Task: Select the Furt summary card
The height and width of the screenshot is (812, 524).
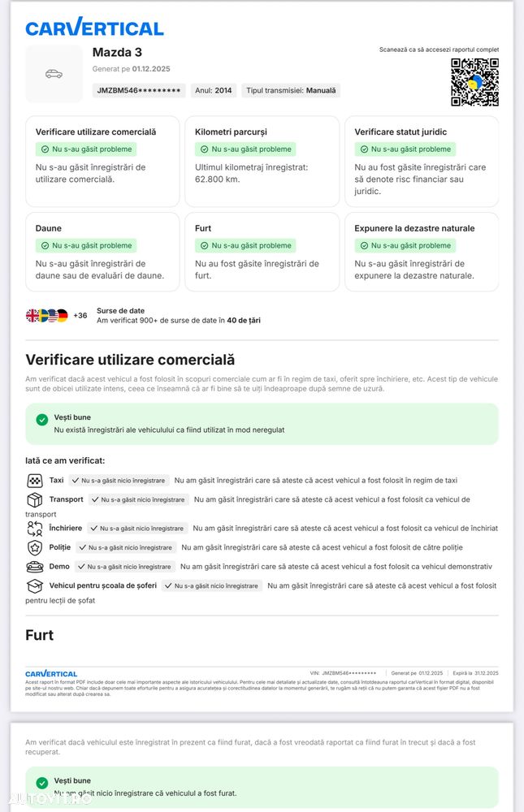Action: [262, 252]
